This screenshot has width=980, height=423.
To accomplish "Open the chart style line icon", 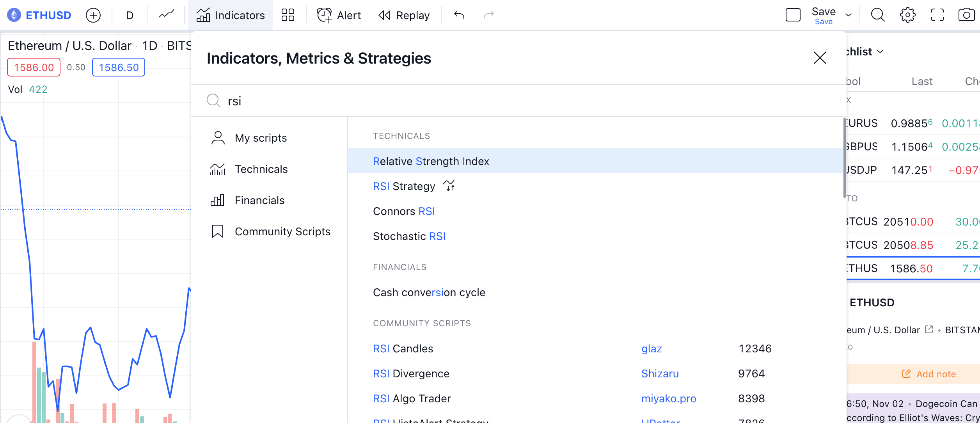I will 167,15.
